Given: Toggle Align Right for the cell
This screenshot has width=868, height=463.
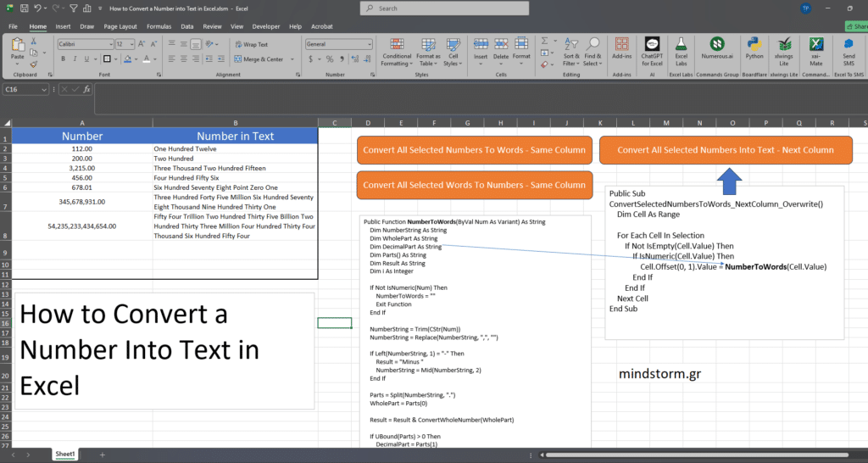Looking at the screenshot, I should [x=196, y=59].
